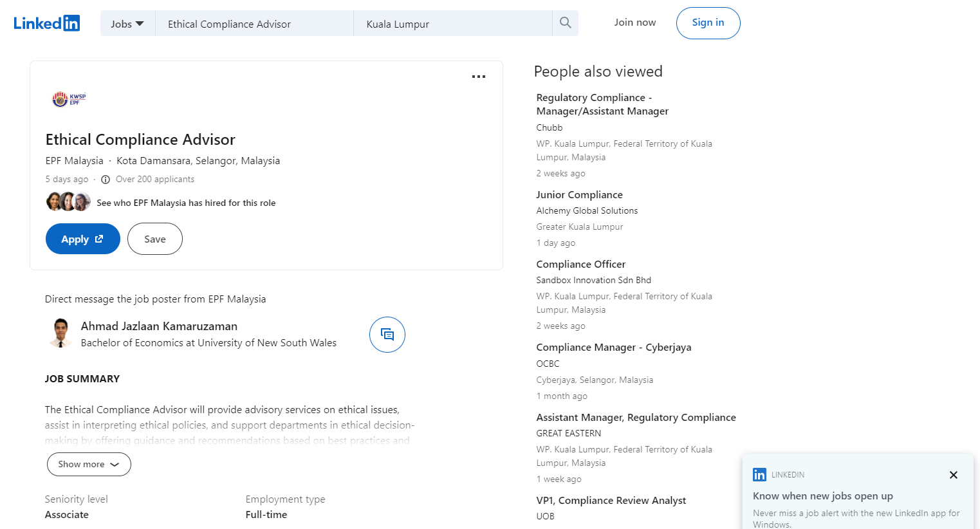Click 'Over 200 applicants' text

click(x=155, y=180)
